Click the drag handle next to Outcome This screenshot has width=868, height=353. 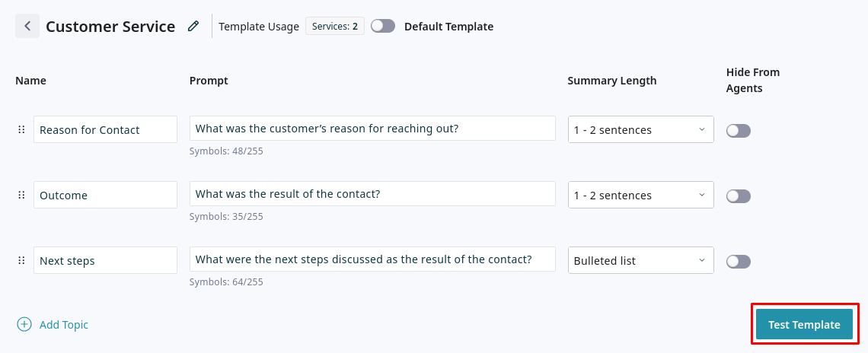pyautogui.click(x=21, y=196)
